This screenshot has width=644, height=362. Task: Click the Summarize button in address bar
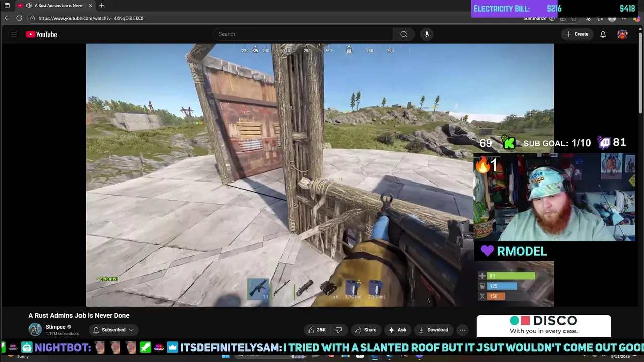(x=539, y=18)
